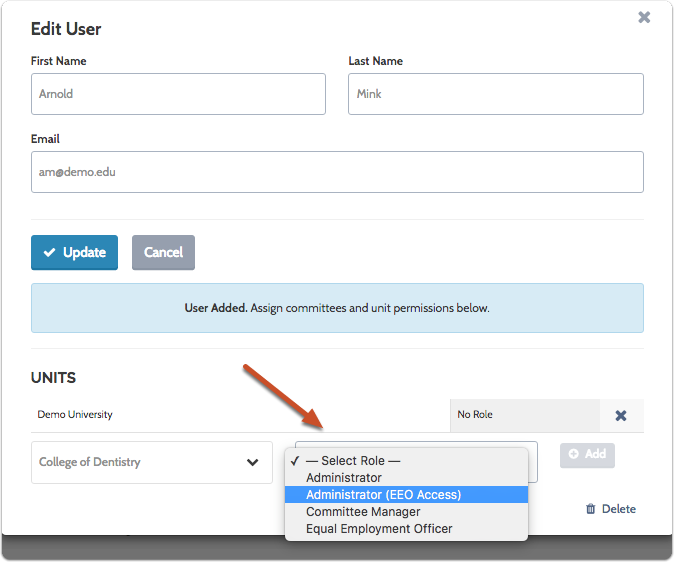674x562 pixels.
Task: Remove the Demo University unit role
Action: [621, 415]
